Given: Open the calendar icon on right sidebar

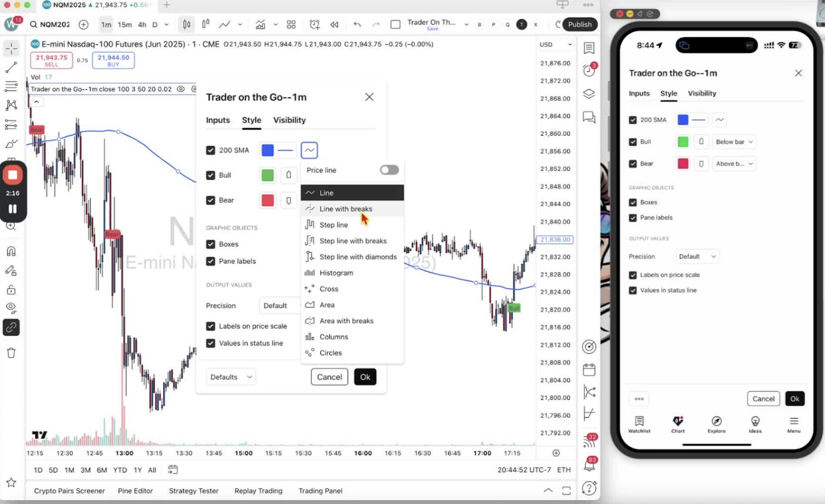Looking at the screenshot, I should (589, 369).
